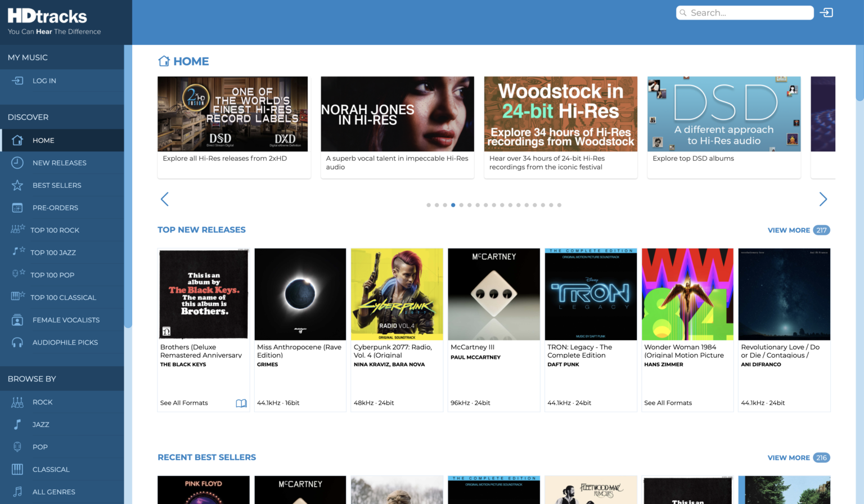The image size is (864, 504).
Task: Click the HDtracks logo
Action: tap(48, 16)
